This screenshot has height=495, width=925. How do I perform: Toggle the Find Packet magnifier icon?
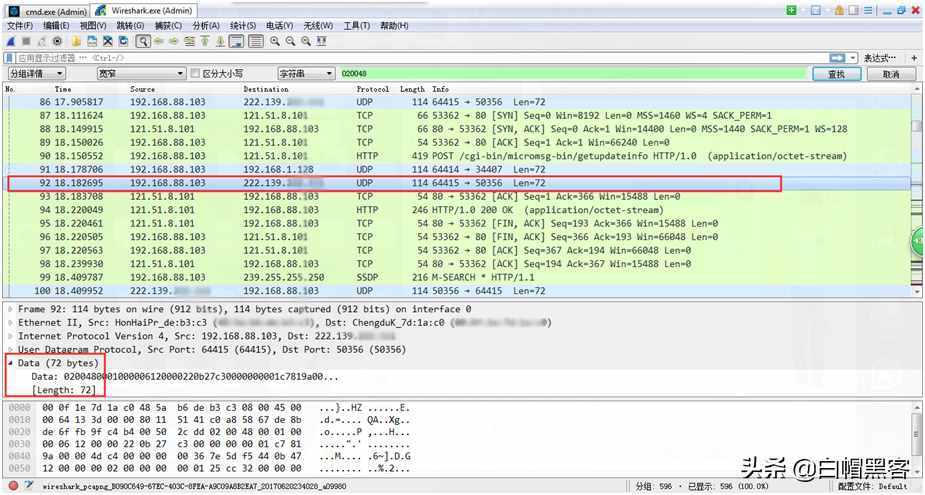point(143,41)
